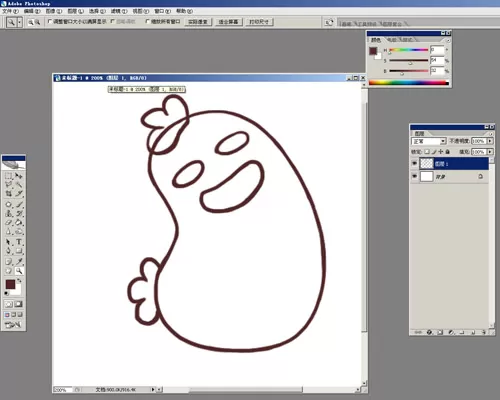Viewport: 500px width, 400px height.
Task: Switch to Standard screen mode
Action: point(7,314)
